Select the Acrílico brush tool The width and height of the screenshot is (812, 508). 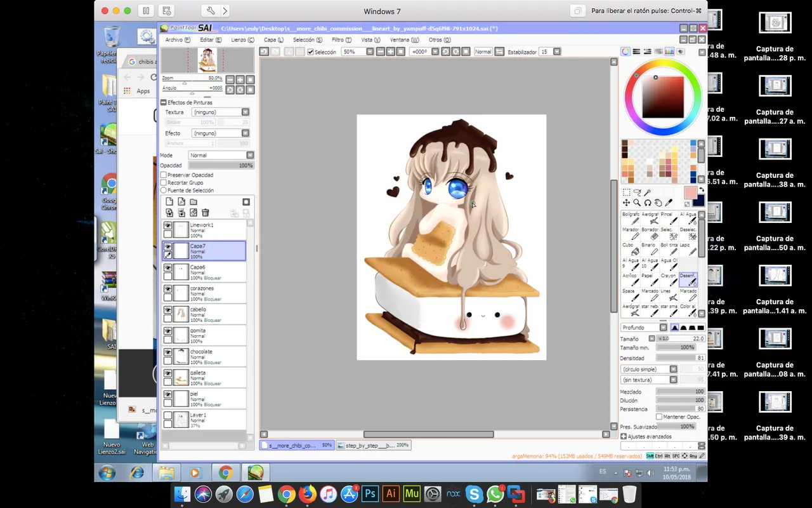tap(631, 279)
